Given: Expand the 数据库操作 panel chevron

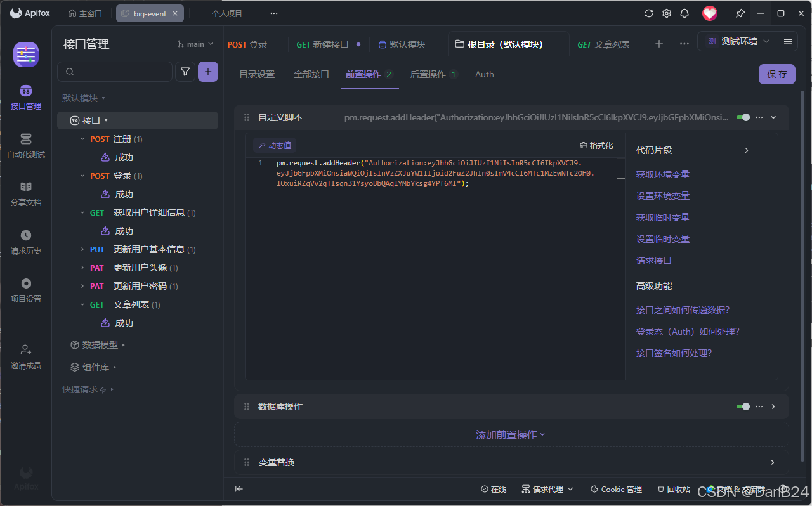Looking at the screenshot, I should pyautogui.click(x=773, y=406).
